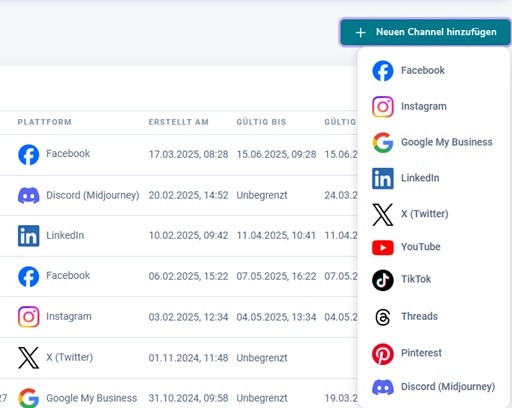
Task: Click Instagram platform text in table
Action: coord(69,316)
